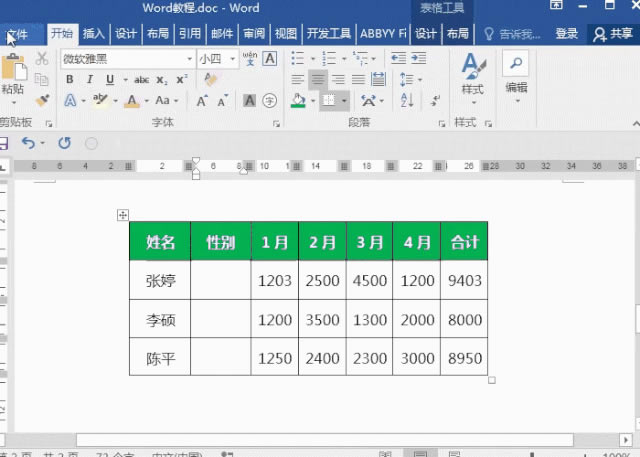Click the numbering list icon
Screen dimensions: 640x457
click(329, 58)
